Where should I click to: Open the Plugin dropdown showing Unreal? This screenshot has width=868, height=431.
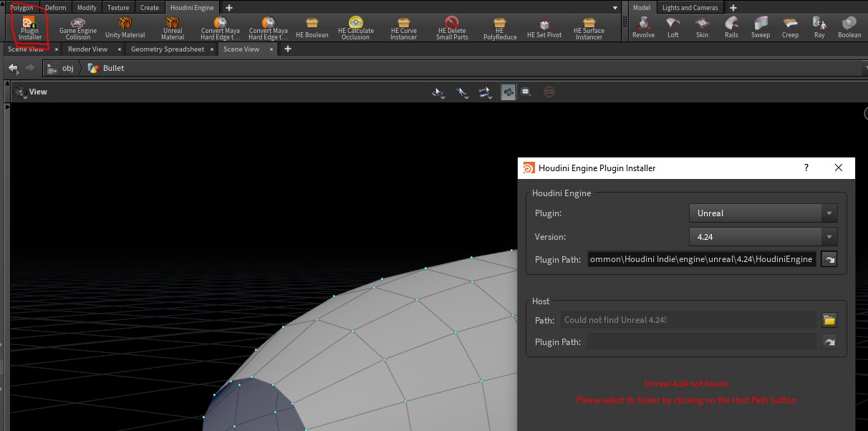[763, 213]
